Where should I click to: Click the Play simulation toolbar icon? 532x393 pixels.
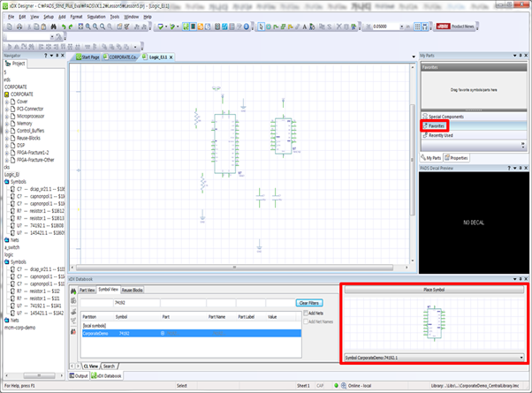coord(10,47)
